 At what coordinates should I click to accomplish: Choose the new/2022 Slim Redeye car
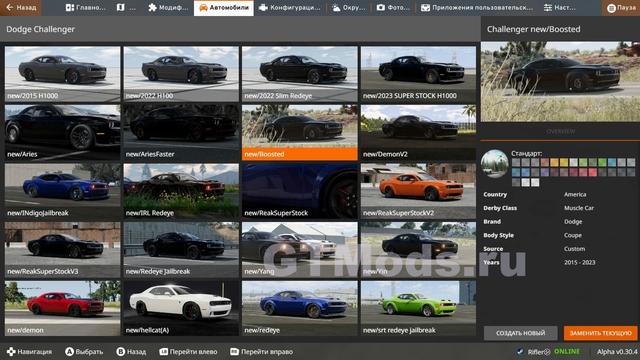[x=300, y=74]
